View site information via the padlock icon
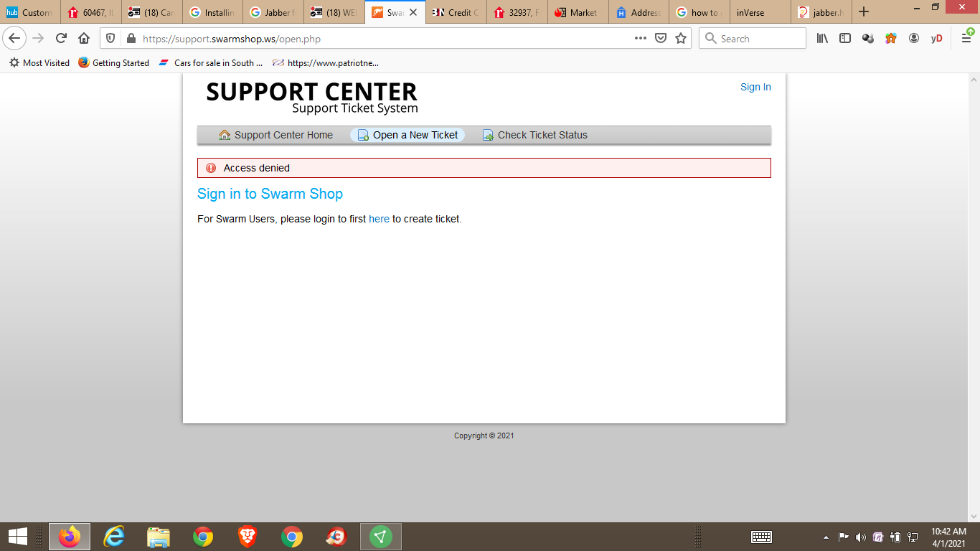Image resolution: width=980 pixels, height=551 pixels. (147, 39)
